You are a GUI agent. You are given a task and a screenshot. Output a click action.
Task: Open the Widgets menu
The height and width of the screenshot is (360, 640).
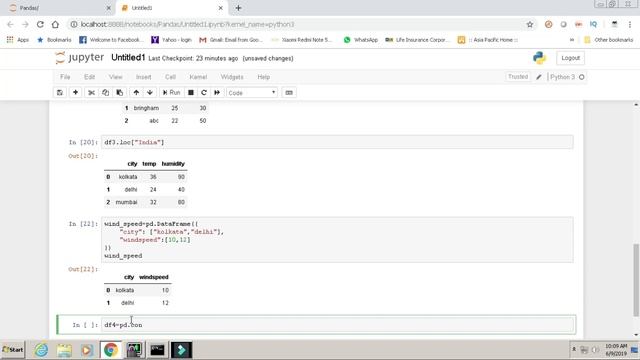coord(232,77)
